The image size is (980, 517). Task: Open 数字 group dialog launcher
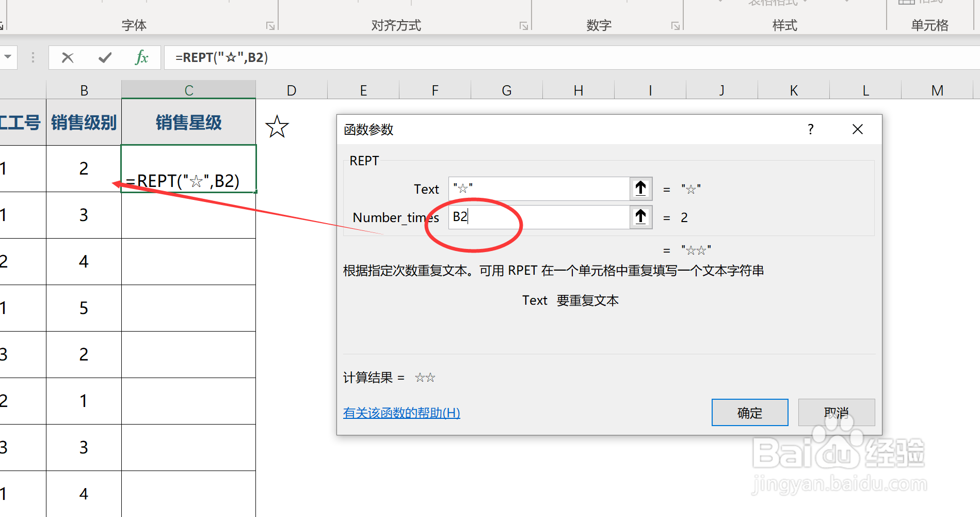tap(676, 26)
